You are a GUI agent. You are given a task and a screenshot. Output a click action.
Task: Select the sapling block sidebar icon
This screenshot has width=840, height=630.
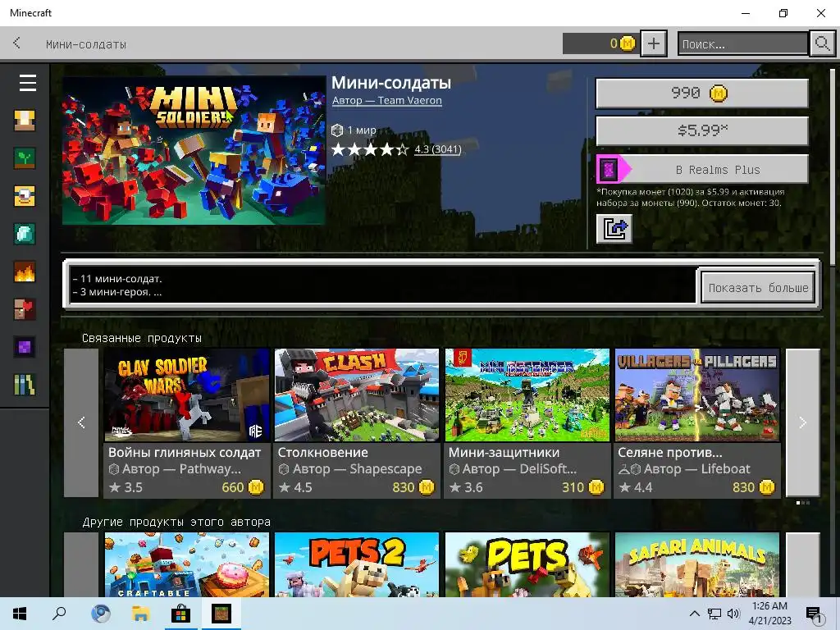[x=25, y=158]
